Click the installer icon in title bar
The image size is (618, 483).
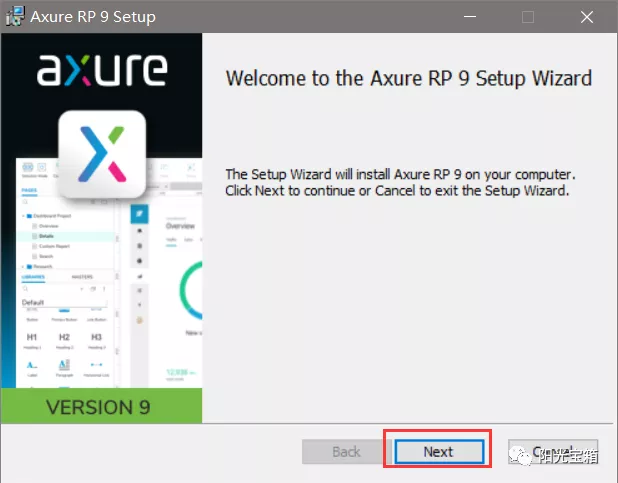(x=15, y=16)
